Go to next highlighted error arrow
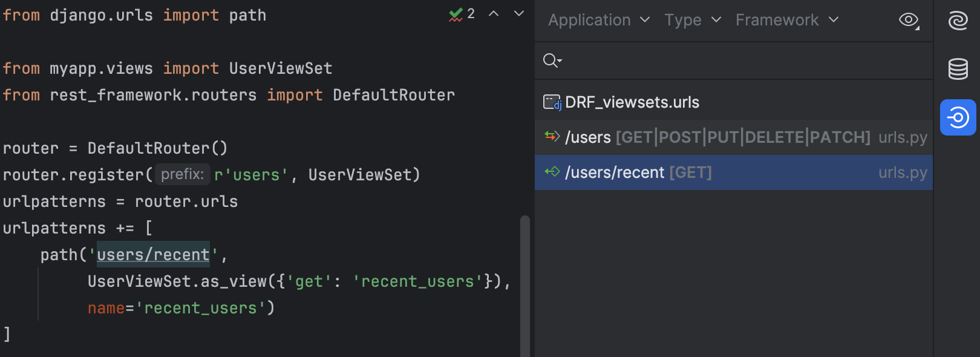Image resolution: width=980 pixels, height=357 pixels. (519, 14)
